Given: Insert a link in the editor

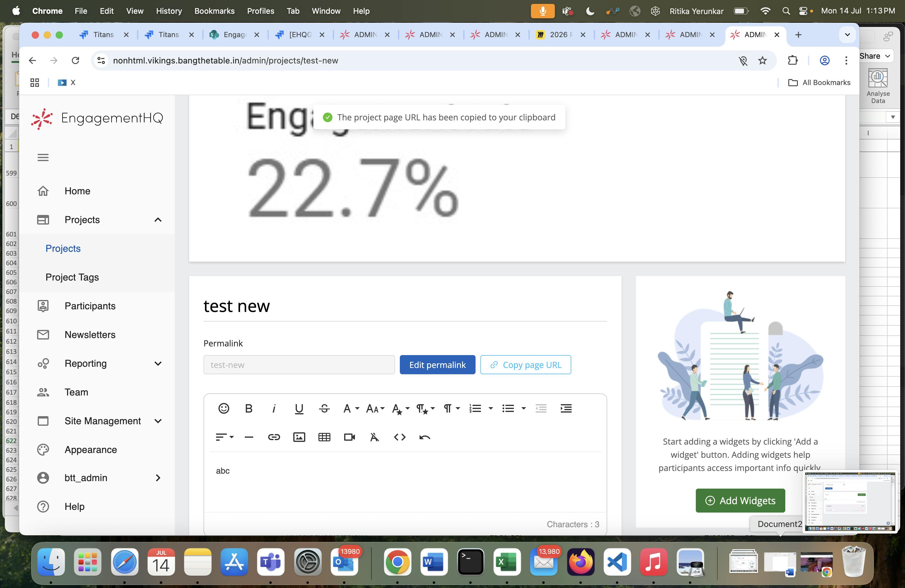Looking at the screenshot, I should (x=274, y=437).
